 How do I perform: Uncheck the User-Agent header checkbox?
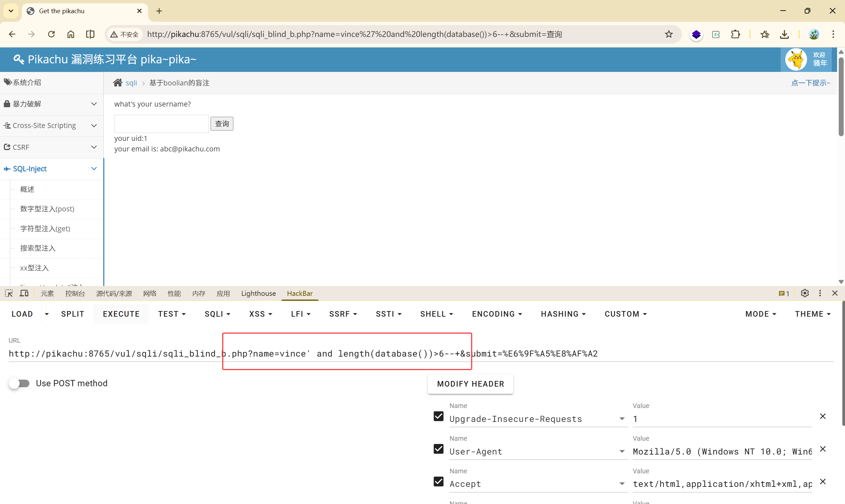point(438,449)
